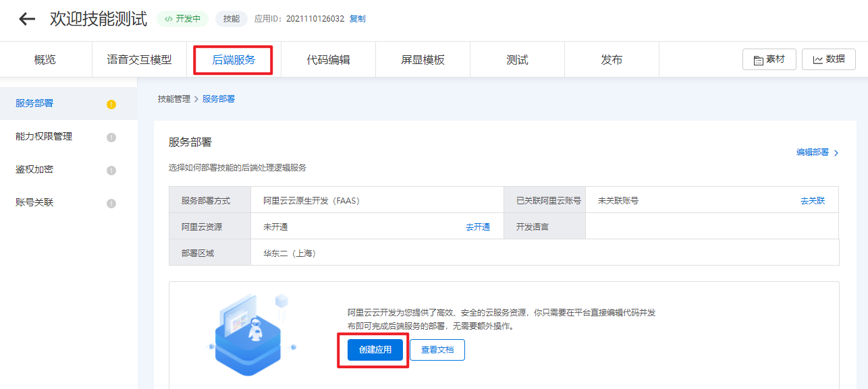Open the 编辑部署 link
The width and height of the screenshot is (868, 389).
(817, 152)
